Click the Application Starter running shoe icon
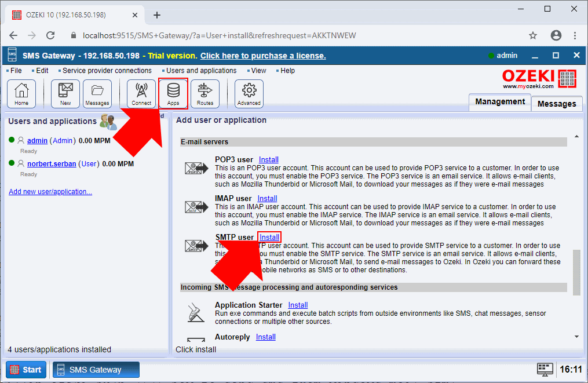Image resolution: width=588 pixels, height=383 pixels. point(196,313)
